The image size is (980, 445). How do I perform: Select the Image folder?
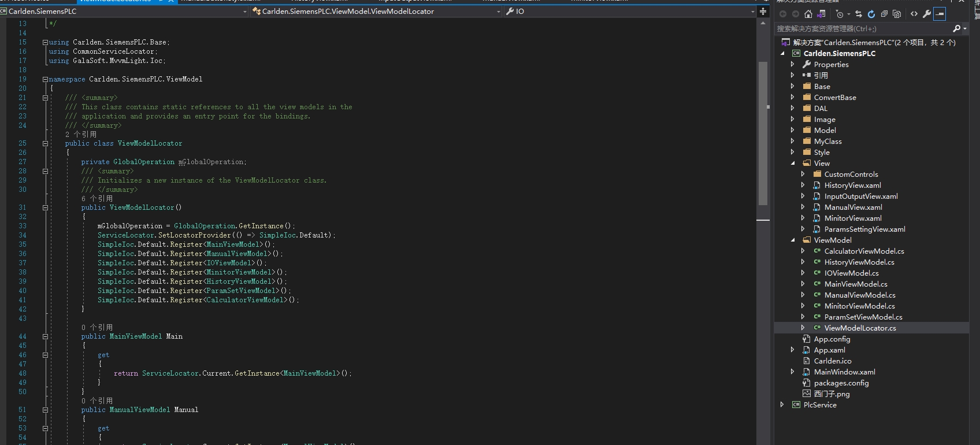(x=825, y=119)
